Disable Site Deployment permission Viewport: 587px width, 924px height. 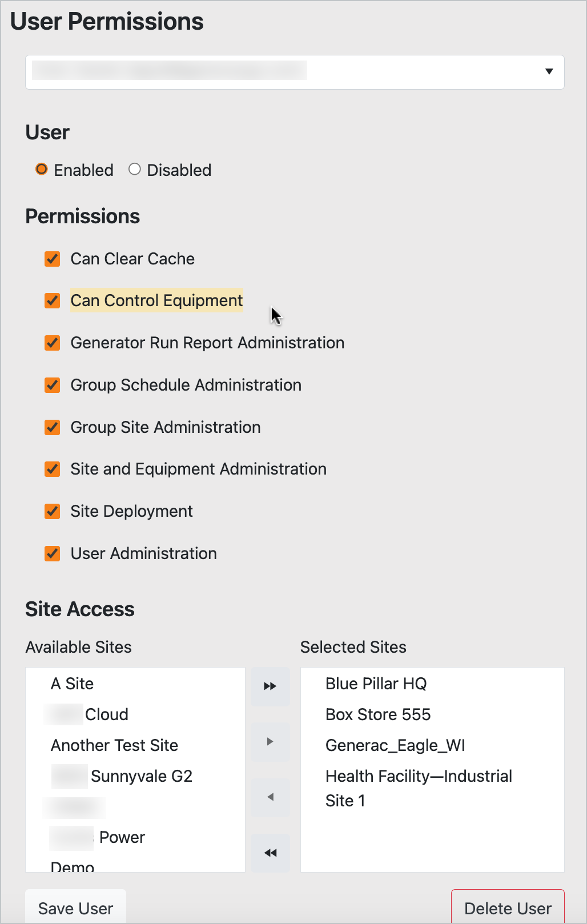coord(53,511)
